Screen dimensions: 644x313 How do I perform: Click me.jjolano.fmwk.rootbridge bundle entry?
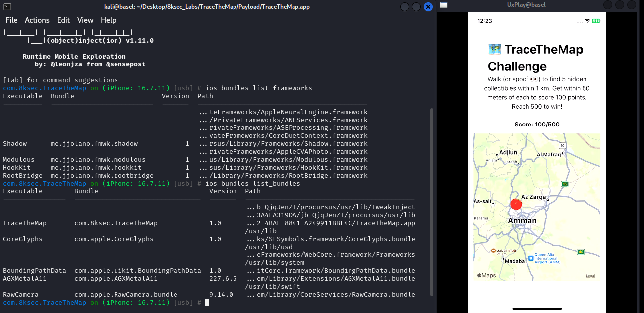pos(102,175)
